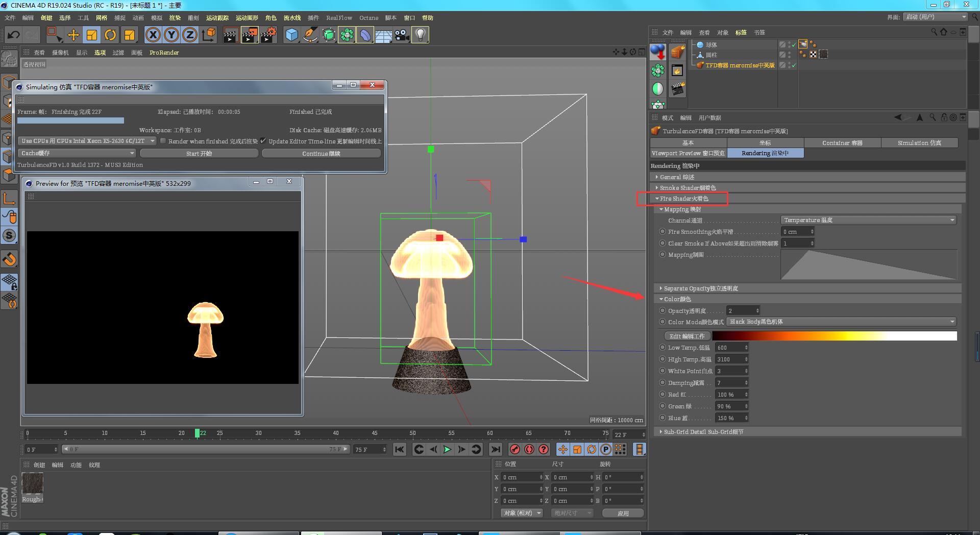Screen dimensions: 980x535
Task: Select the Move tool icon
Action: 73,35
